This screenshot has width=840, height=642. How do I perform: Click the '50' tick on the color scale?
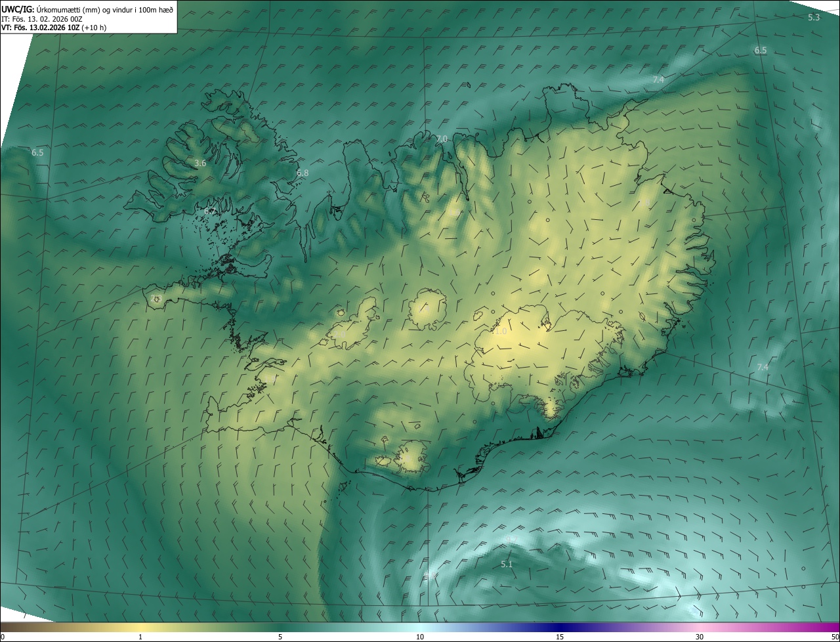click(835, 637)
